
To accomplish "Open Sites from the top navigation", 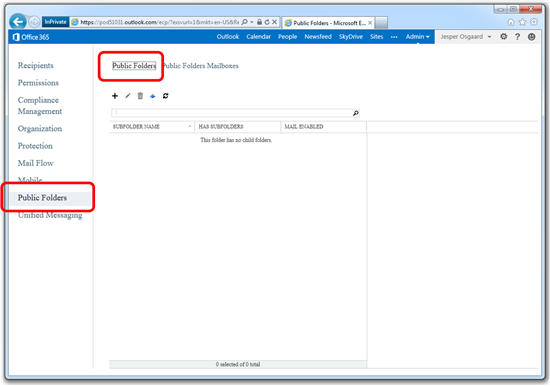I will (x=376, y=36).
